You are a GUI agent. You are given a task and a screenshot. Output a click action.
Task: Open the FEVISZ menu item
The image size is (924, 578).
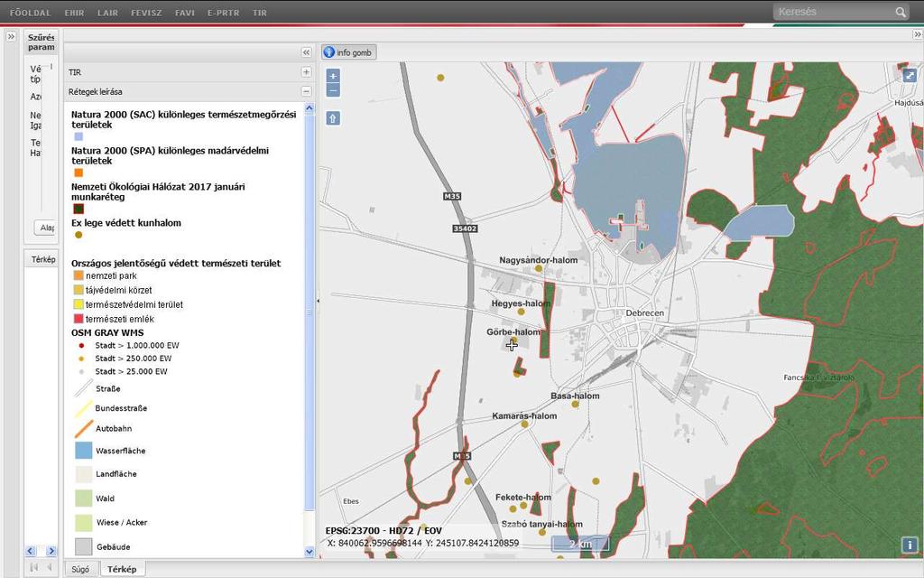coord(146,13)
